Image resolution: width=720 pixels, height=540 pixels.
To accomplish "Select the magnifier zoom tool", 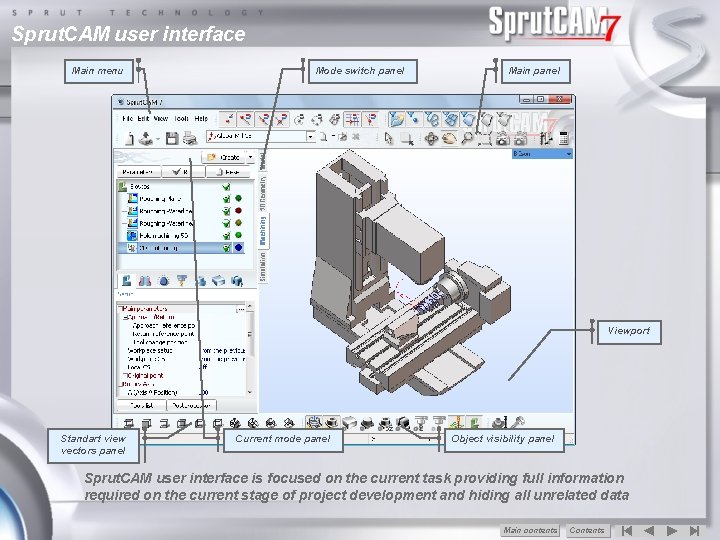I will click(x=467, y=138).
